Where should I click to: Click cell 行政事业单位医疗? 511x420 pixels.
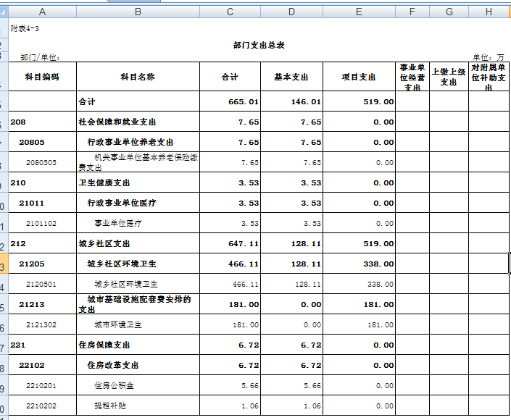138,203
